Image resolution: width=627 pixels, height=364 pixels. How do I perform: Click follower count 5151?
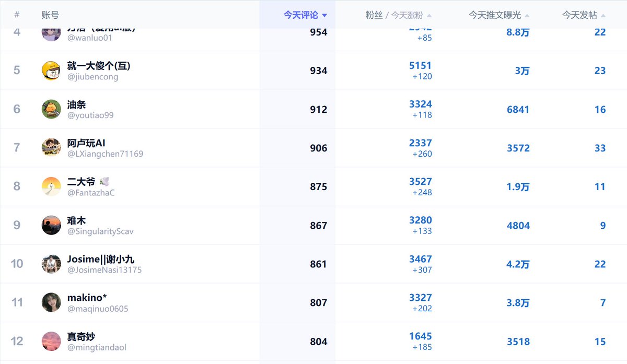pyautogui.click(x=421, y=66)
